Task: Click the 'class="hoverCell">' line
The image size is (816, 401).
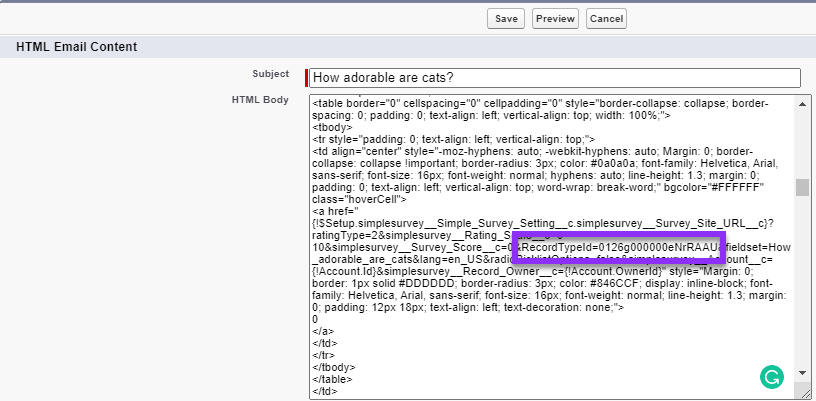Action: 359,199
